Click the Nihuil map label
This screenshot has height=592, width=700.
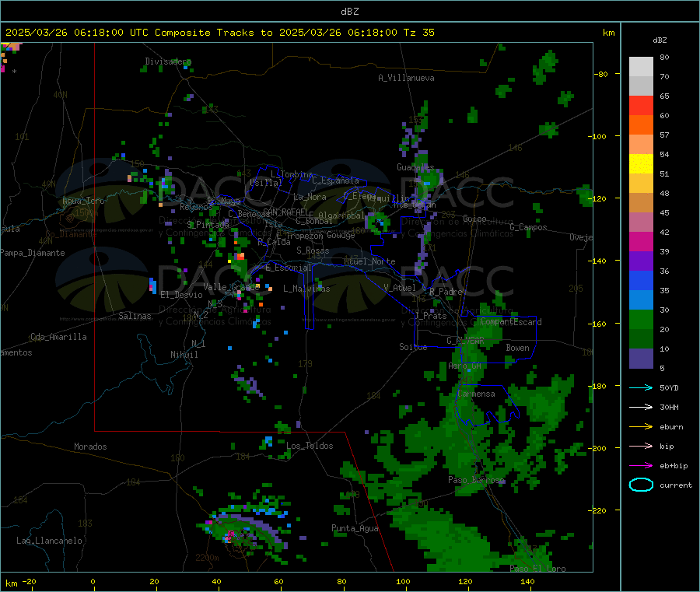[184, 355]
